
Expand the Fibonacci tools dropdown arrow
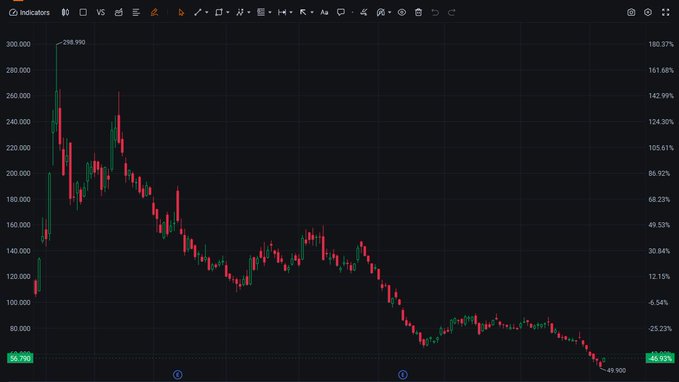(270, 13)
